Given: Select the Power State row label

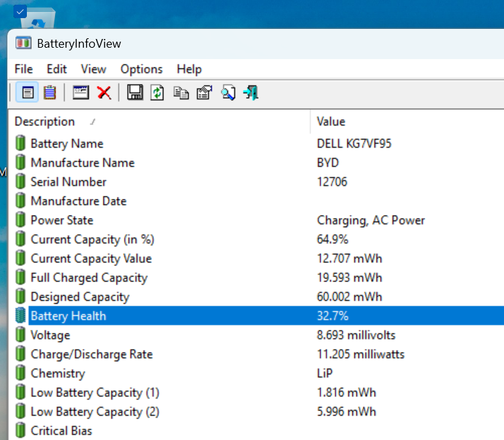Looking at the screenshot, I should (62, 220).
